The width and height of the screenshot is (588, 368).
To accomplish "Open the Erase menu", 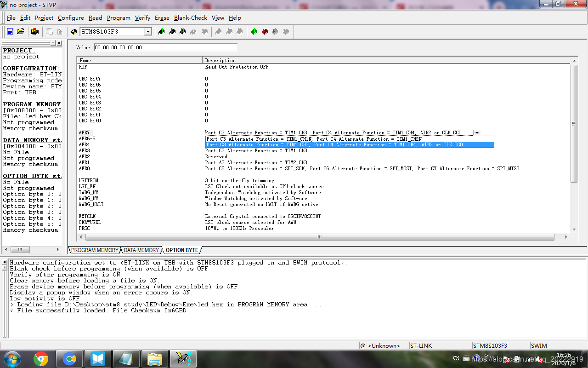I will coord(162,18).
